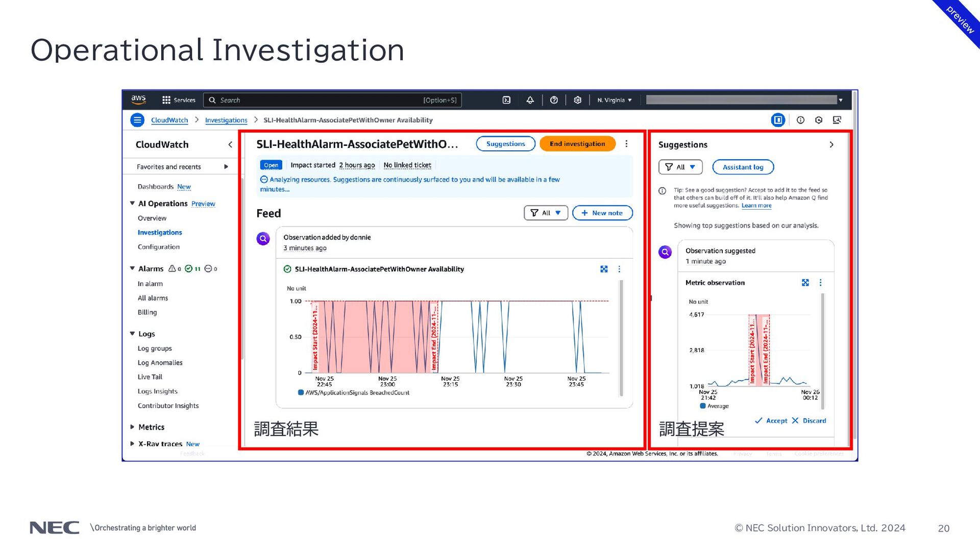
Task: Open investigation header three-dot menu
Action: (626, 144)
